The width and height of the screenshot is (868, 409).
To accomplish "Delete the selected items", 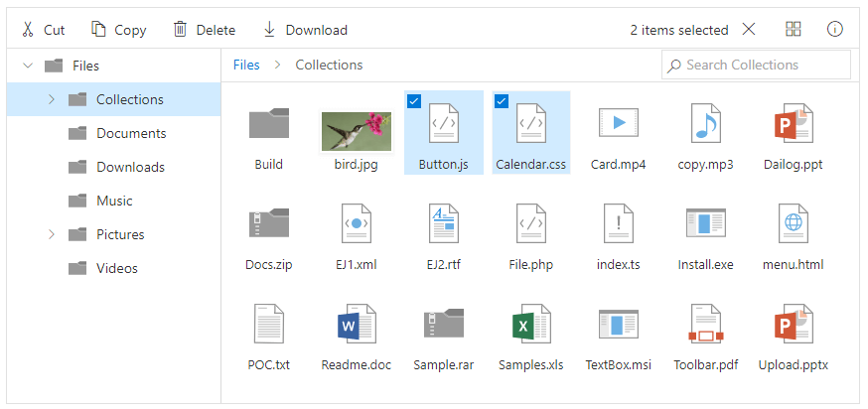I will [x=204, y=30].
